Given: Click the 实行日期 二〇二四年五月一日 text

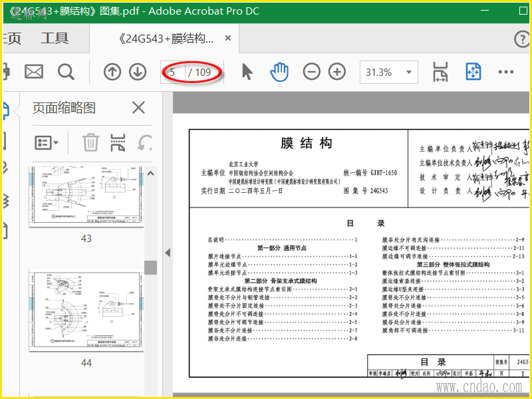Looking at the screenshot, I should tap(242, 191).
